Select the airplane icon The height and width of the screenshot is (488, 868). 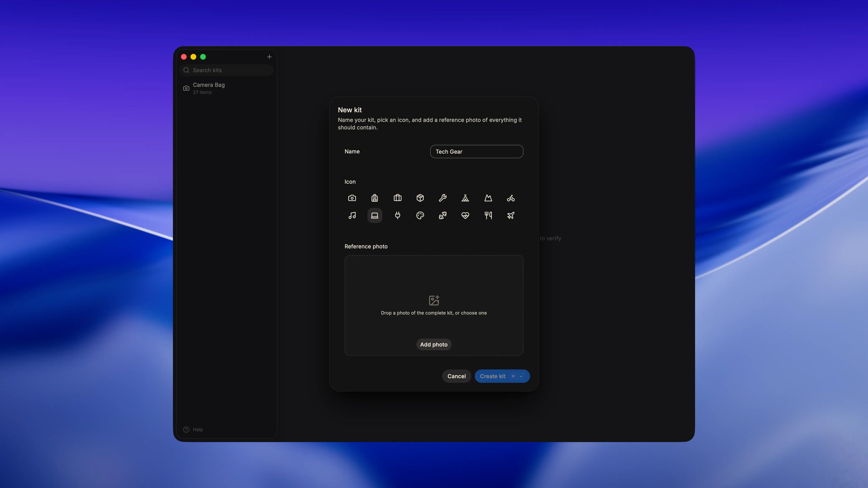coord(510,215)
